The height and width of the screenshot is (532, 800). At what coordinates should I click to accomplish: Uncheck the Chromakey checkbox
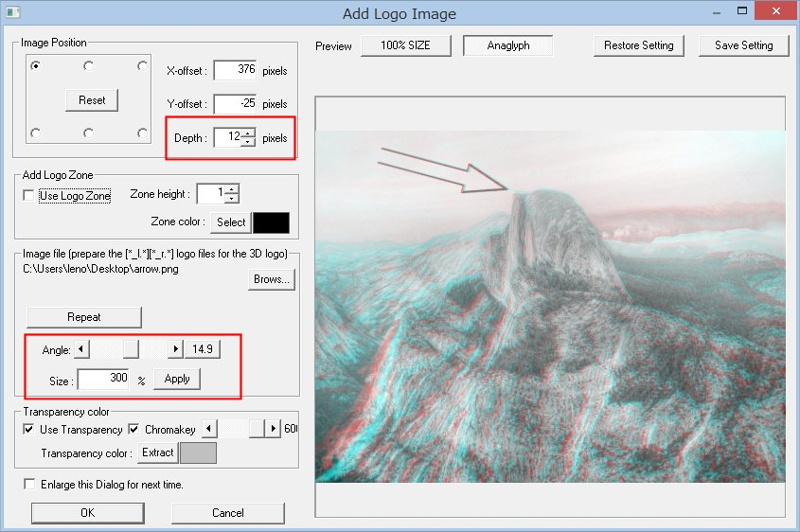coord(133,429)
